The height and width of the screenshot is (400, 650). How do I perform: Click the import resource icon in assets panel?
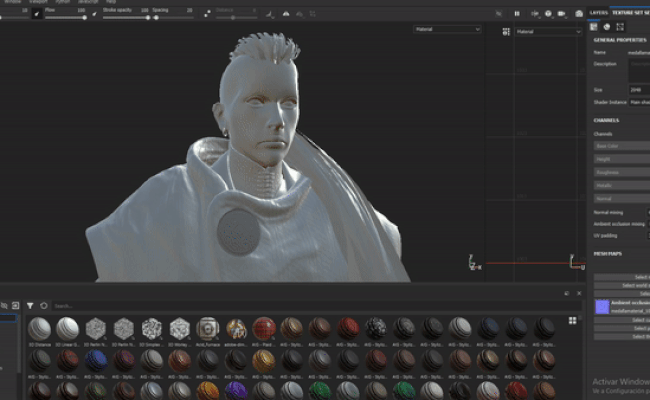[x=15, y=306]
